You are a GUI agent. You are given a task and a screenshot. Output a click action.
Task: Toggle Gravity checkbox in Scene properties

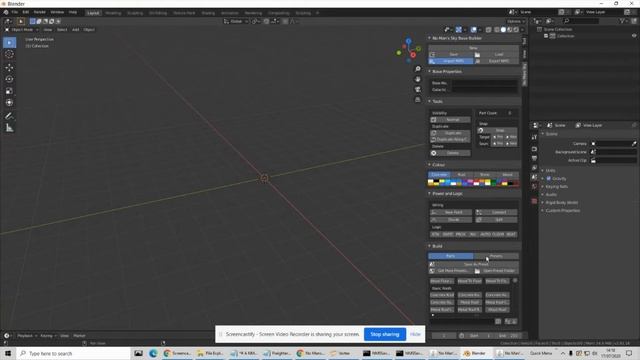click(549, 178)
